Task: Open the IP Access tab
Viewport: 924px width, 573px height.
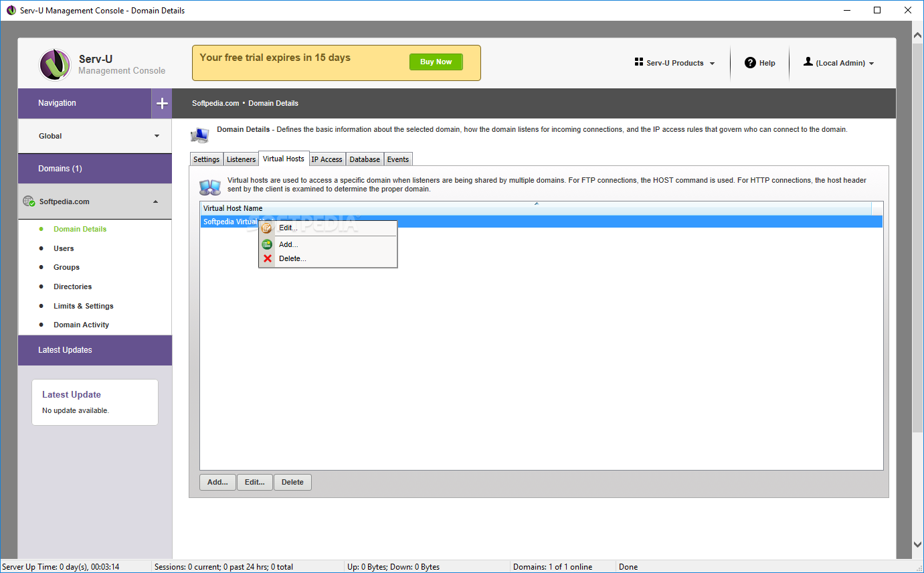Action: [327, 159]
